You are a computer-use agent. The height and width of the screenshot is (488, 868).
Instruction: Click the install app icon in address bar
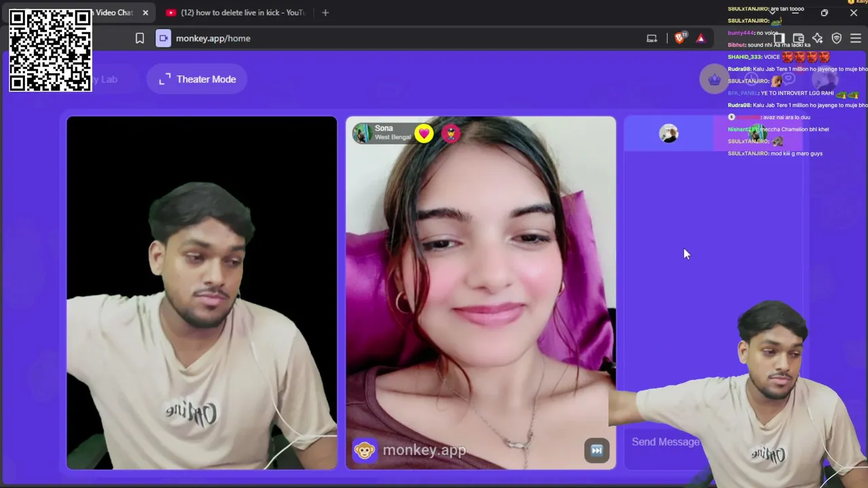[652, 39]
